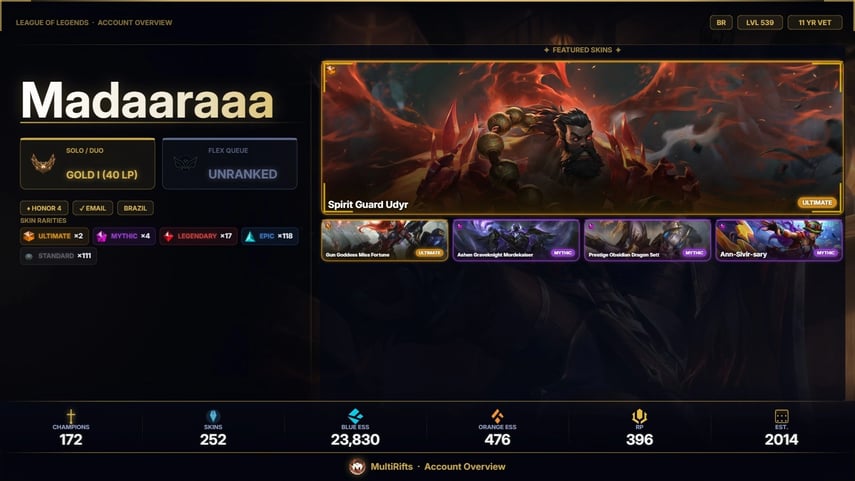Open the Ashen Graveknight Mordekaiser thumbnail
Screen dimensions: 855x481
point(516,240)
